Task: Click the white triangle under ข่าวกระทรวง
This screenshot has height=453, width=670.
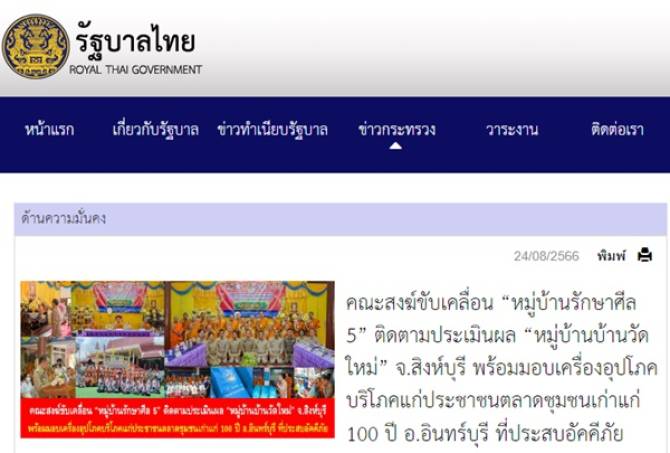Action: (396, 146)
